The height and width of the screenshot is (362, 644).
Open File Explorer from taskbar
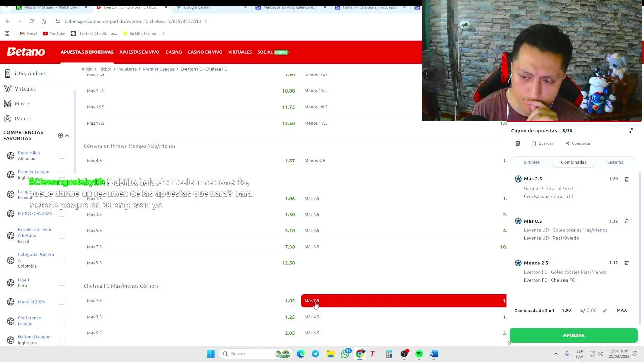coord(330,354)
